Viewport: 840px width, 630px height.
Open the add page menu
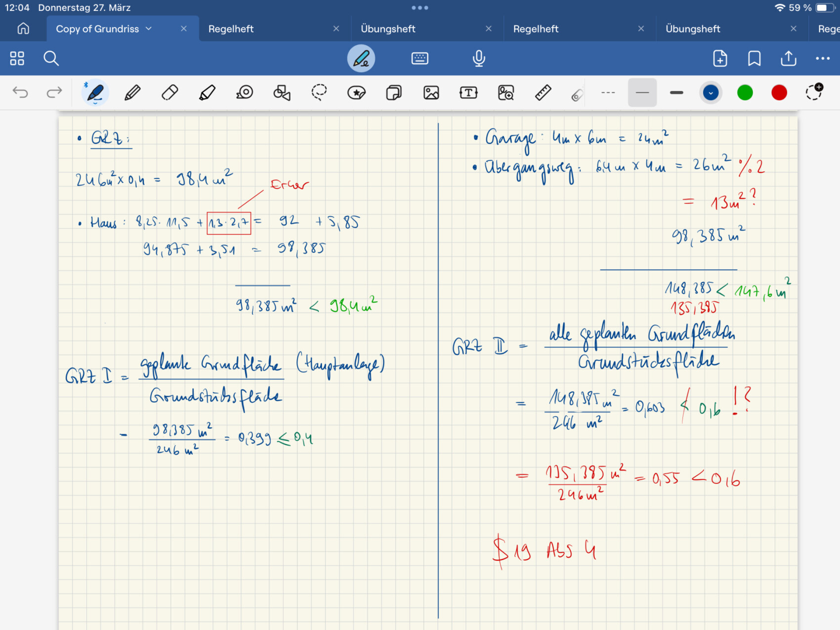(720, 58)
